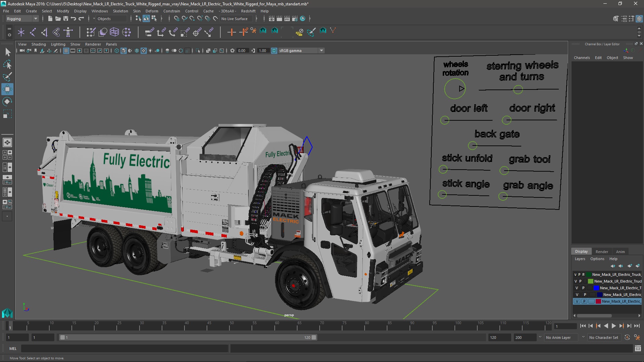The image size is (644, 362).
Task: Open the viewport Shading menu
Action: point(39,44)
